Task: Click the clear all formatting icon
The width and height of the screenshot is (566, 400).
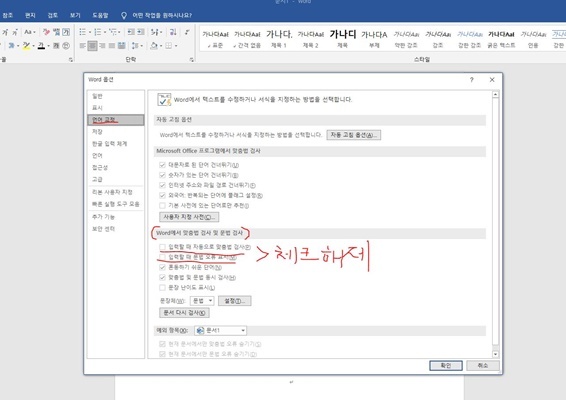Action: 46,32
